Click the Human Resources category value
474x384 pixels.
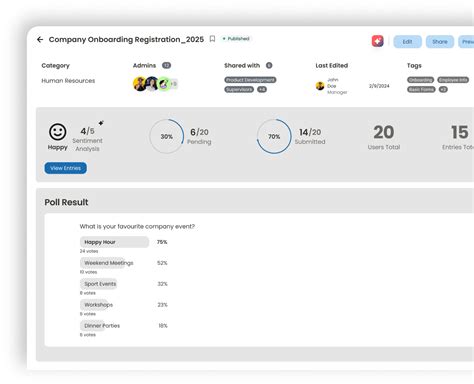68,81
